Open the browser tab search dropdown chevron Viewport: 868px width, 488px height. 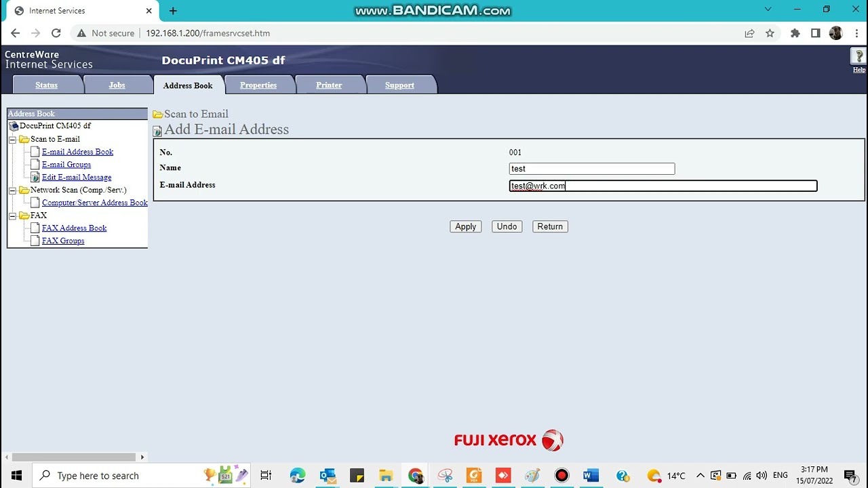click(x=768, y=9)
